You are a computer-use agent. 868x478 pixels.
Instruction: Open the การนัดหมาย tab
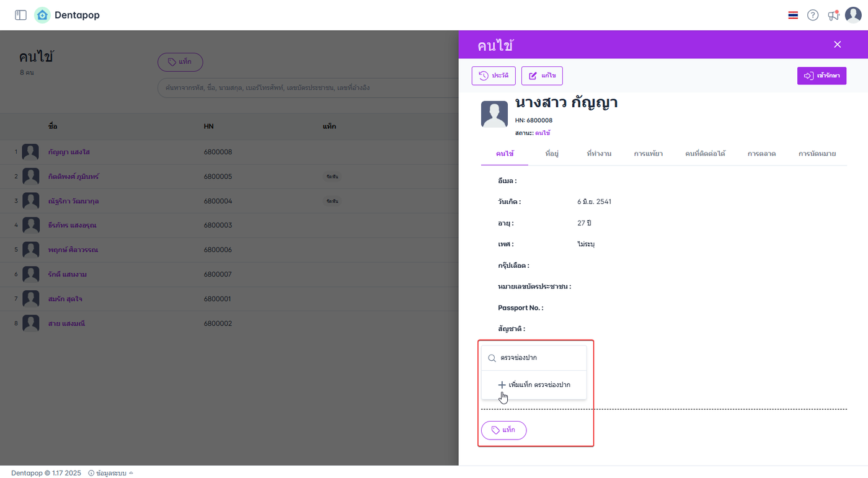tap(817, 154)
